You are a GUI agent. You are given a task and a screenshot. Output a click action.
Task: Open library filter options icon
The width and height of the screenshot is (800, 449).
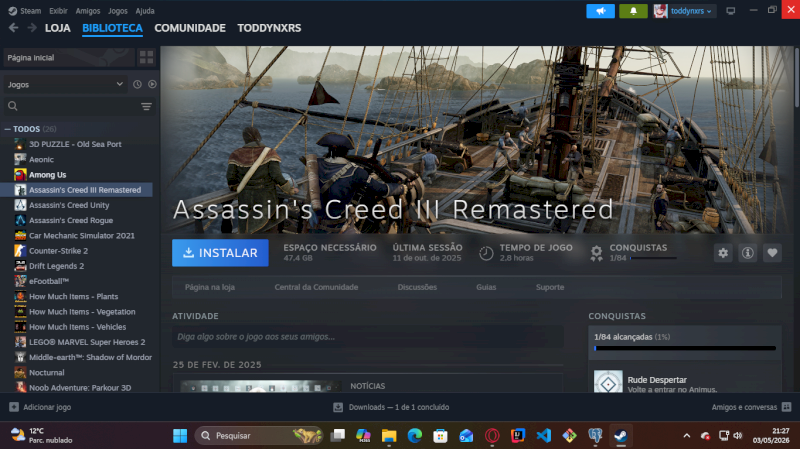(146, 106)
